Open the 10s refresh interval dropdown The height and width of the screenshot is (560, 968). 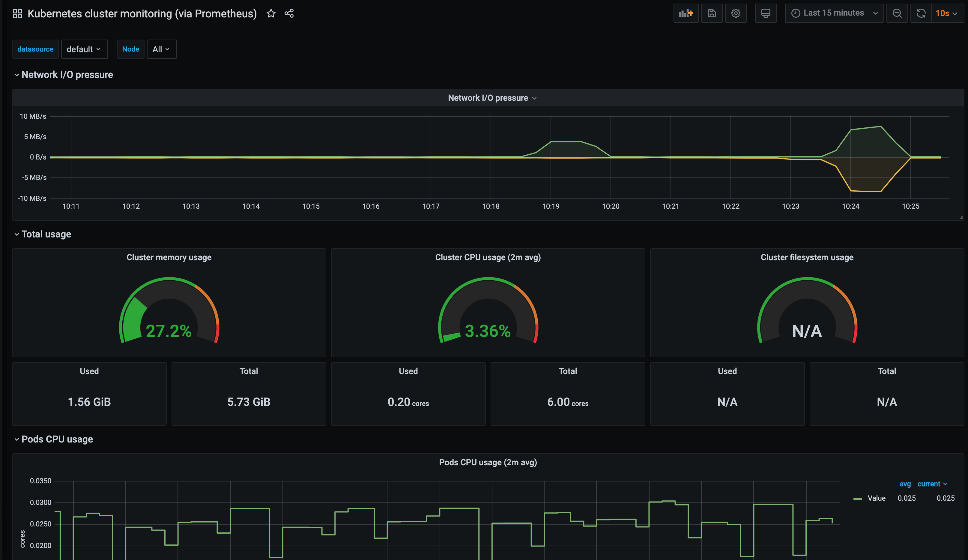946,13
